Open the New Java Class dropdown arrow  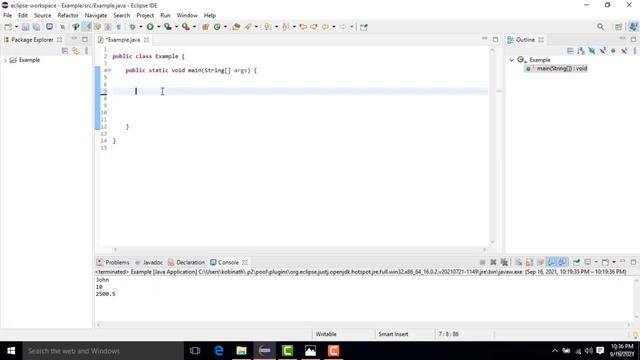point(225,27)
